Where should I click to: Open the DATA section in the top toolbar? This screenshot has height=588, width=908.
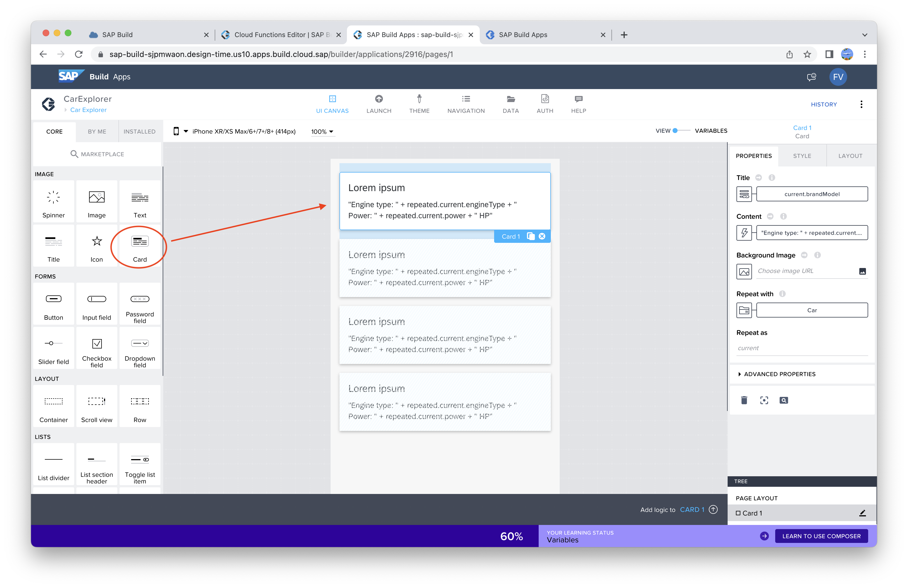point(510,104)
